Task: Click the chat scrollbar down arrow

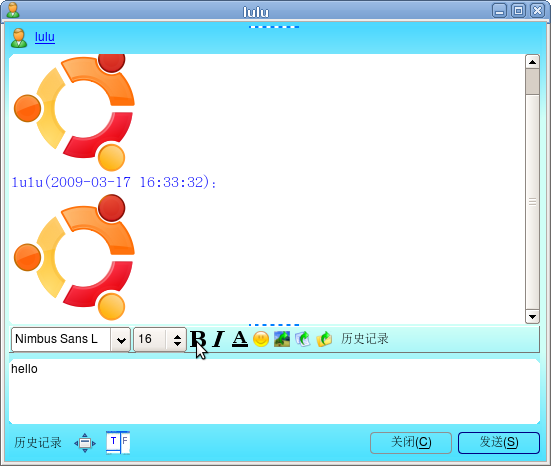Action: (x=532, y=317)
